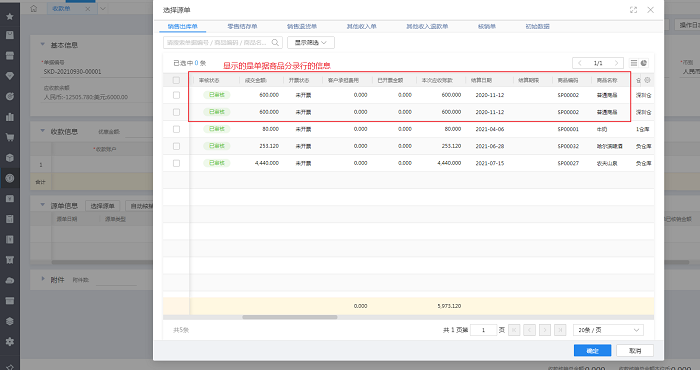Open the shopping cart module in the left sidebar
Viewport: 700px width, 370px height.
click(10, 137)
